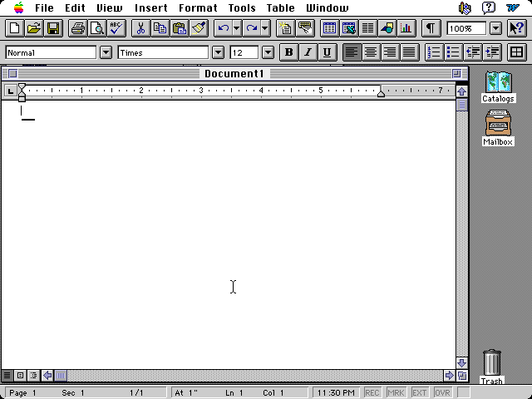Open the Edit menu
532x399 pixels.
75,7
